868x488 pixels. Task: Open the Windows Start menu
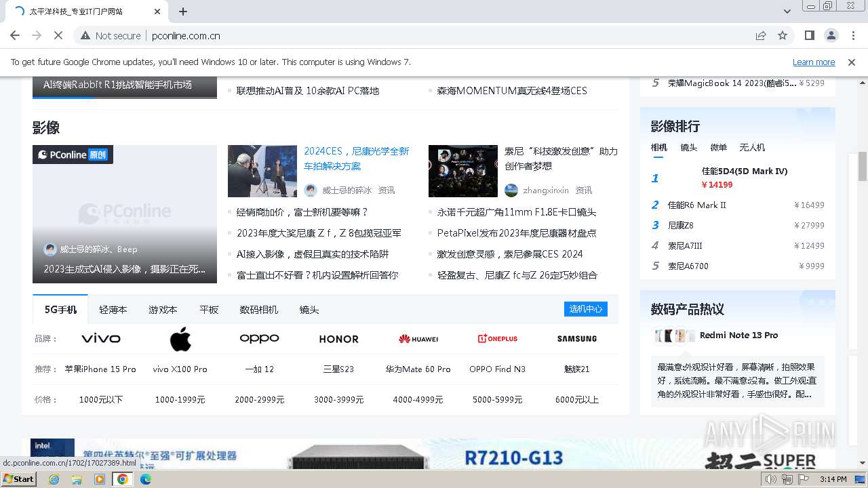coord(18,479)
